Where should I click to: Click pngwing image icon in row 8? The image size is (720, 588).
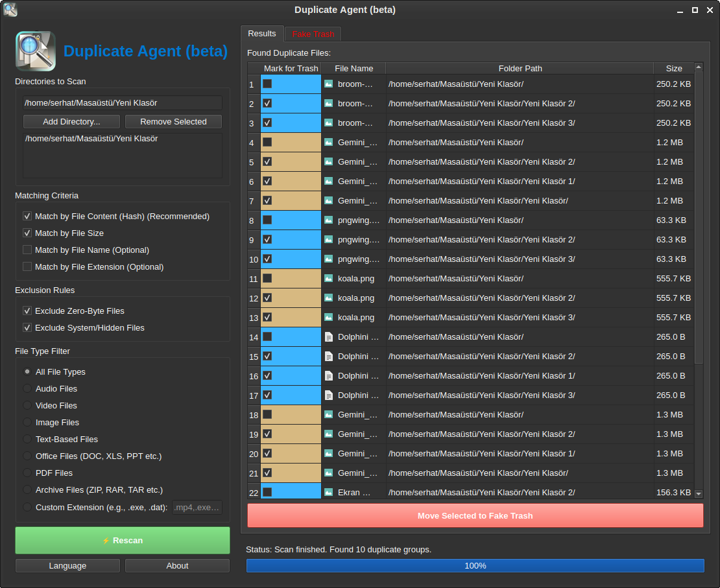tap(328, 220)
